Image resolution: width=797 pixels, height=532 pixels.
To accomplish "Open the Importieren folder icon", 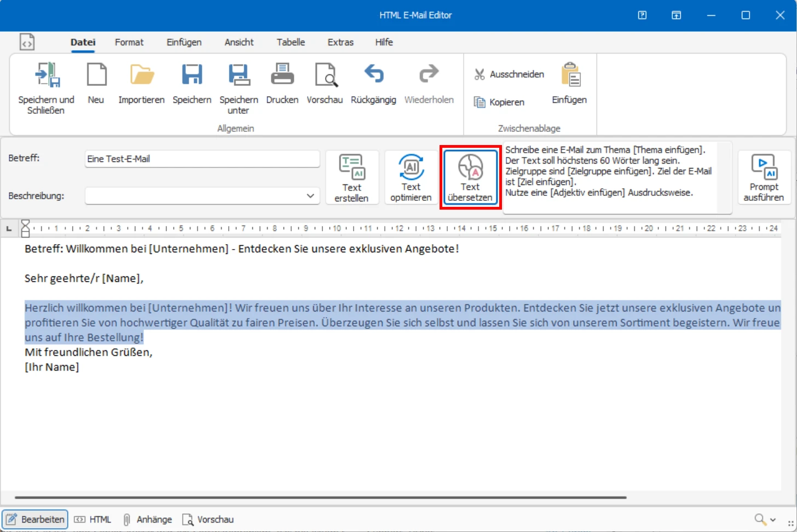I will click(x=142, y=75).
